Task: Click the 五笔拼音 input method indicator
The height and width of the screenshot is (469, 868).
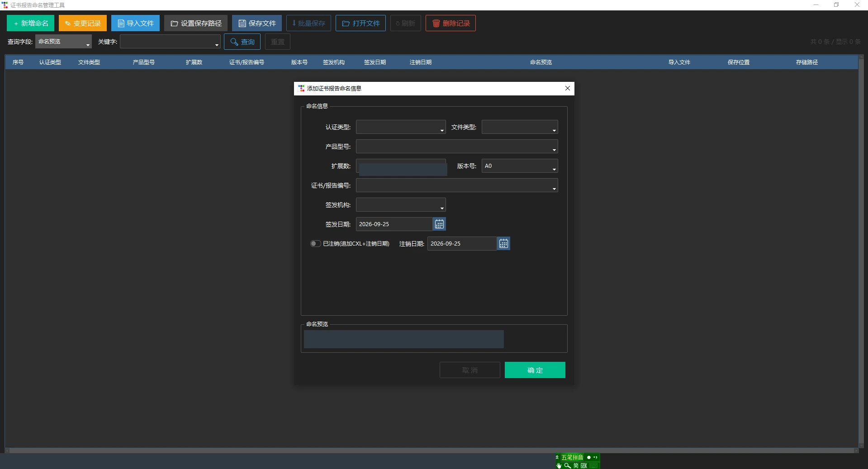Action: tap(572, 457)
